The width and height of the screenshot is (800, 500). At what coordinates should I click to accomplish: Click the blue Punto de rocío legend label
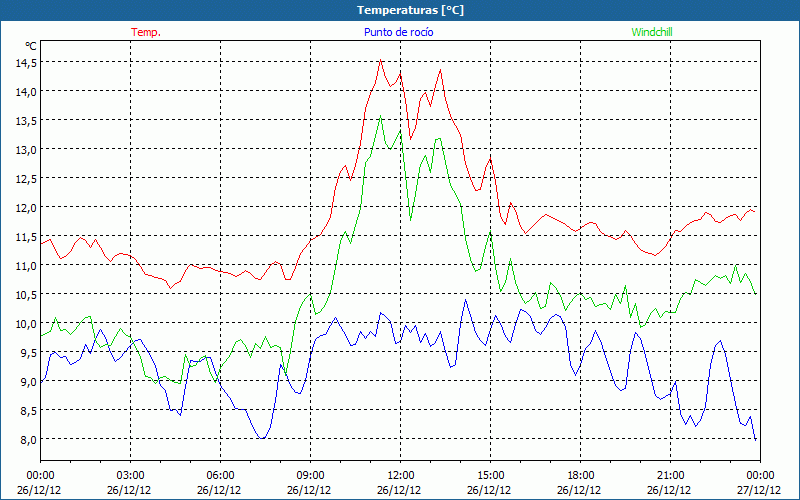click(398, 32)
